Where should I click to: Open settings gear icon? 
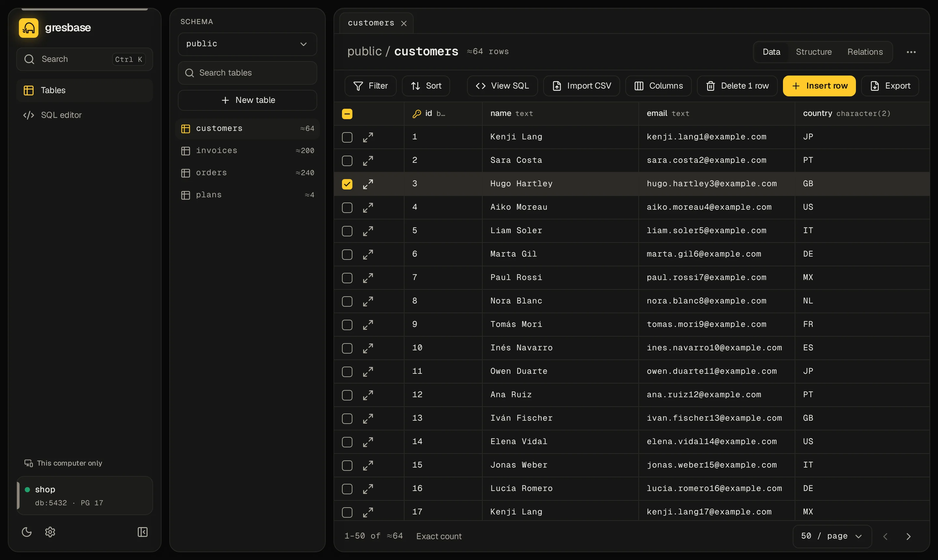pyautogui.click(x=50, y=532)
